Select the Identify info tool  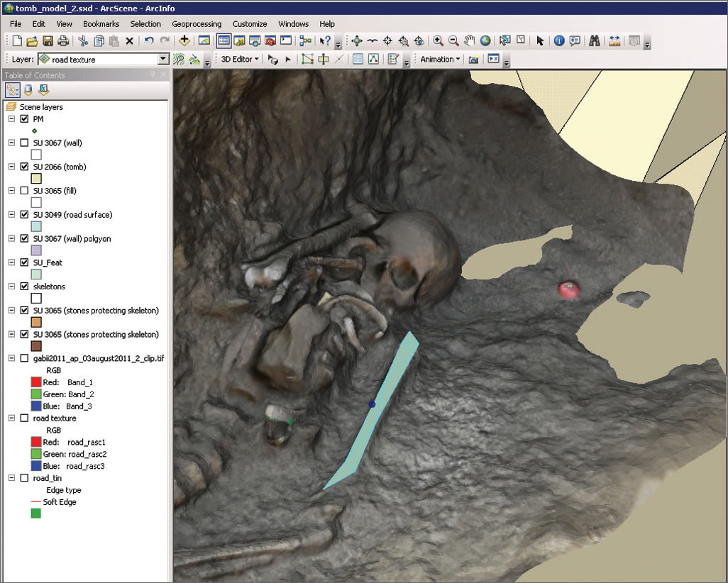(x=558, y=41)
